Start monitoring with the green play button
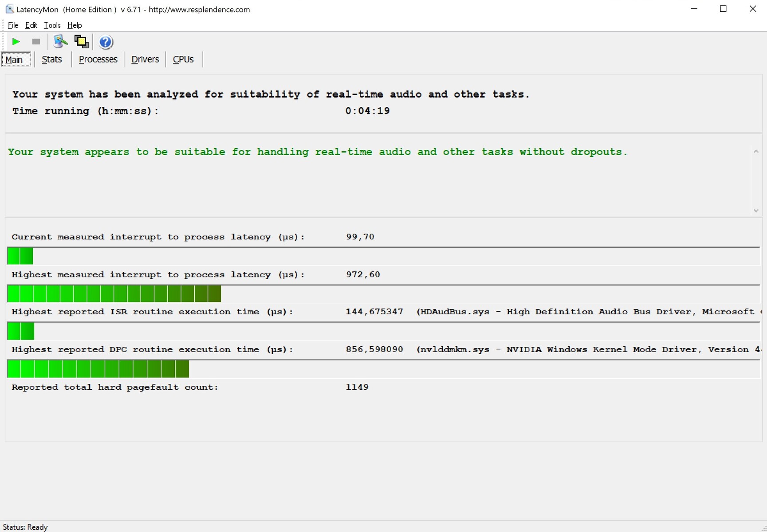The width and height of the screenshot is (767, 532). [x=16, y=42]
